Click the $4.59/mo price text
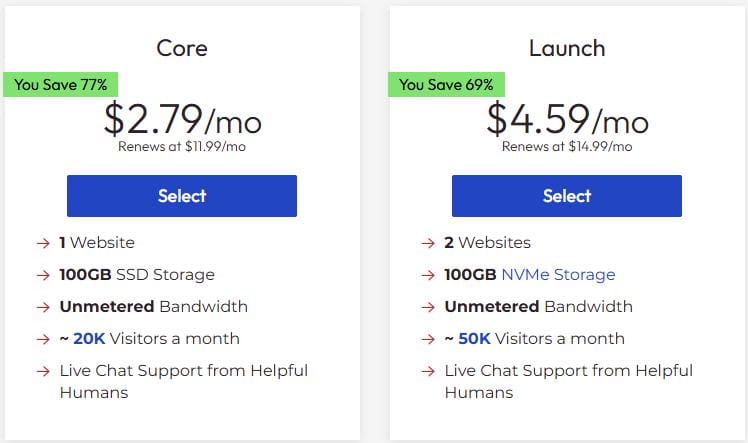Image resolution: width=748 pixels, height=443 pixels. click(x=567, y=119)
